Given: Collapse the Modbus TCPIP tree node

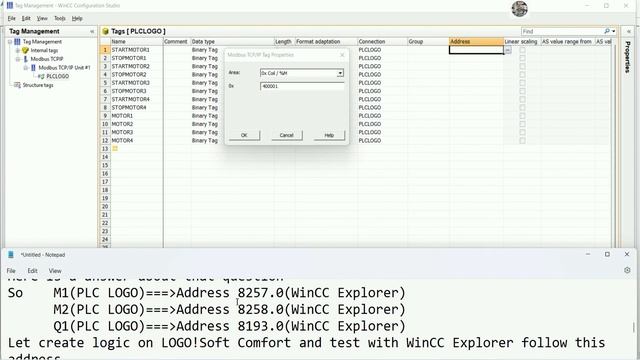Looking at the screenshot, I should [18, 59].
